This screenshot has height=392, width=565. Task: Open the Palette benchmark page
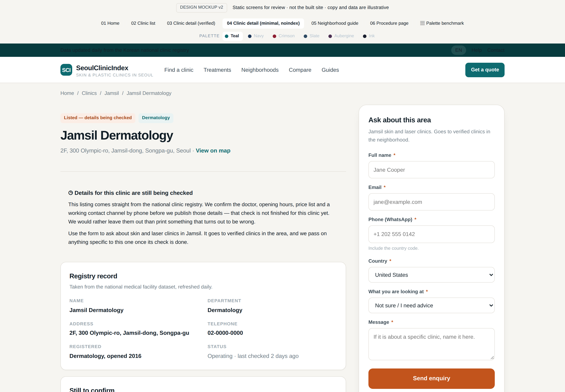pos(442,23)
